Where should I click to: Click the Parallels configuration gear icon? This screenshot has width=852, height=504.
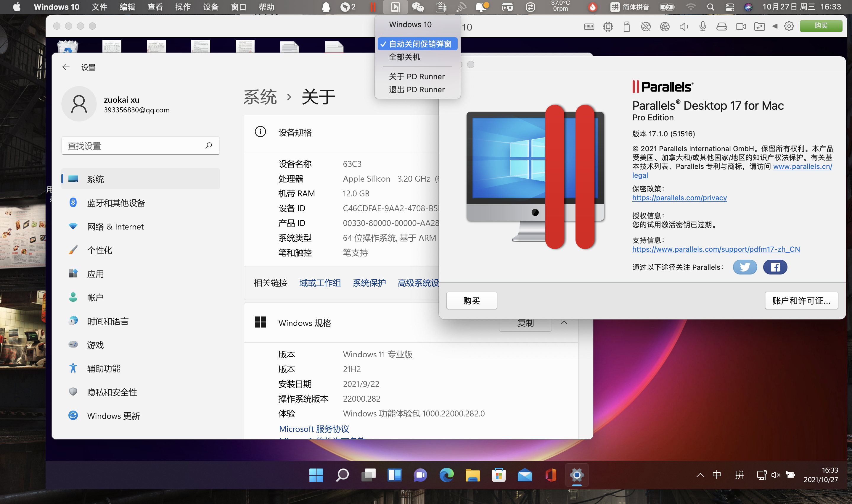pyautogui.click(x=789, y=26)
